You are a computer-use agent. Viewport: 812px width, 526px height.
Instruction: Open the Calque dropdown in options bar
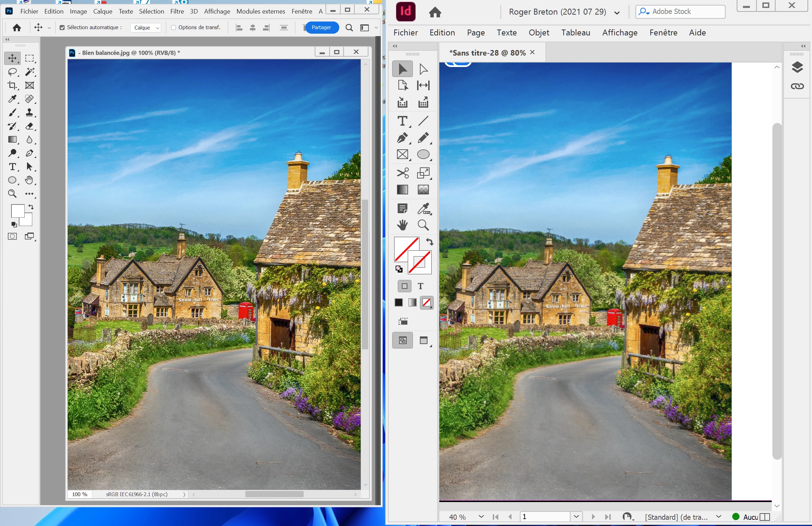[146, 27]
